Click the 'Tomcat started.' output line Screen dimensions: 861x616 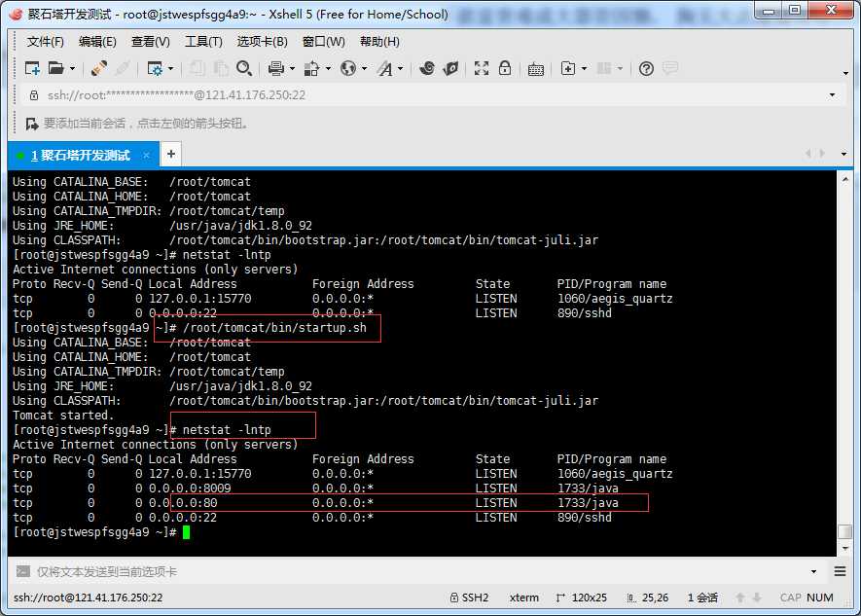click(x=63, y=416)
